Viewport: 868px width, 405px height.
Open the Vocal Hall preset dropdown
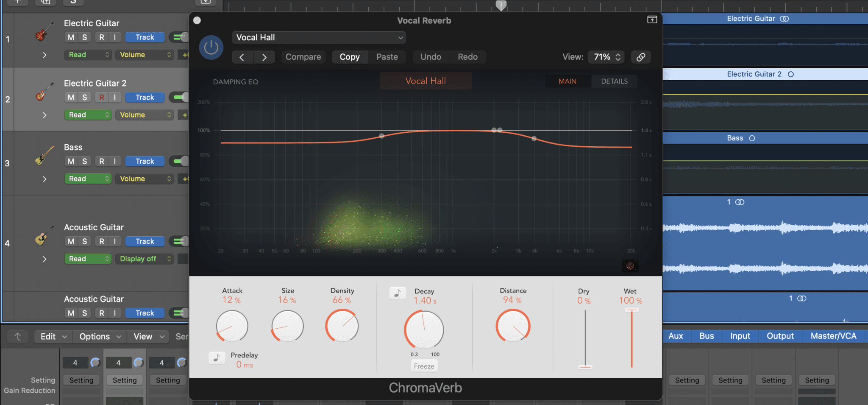tap(318, 37)
